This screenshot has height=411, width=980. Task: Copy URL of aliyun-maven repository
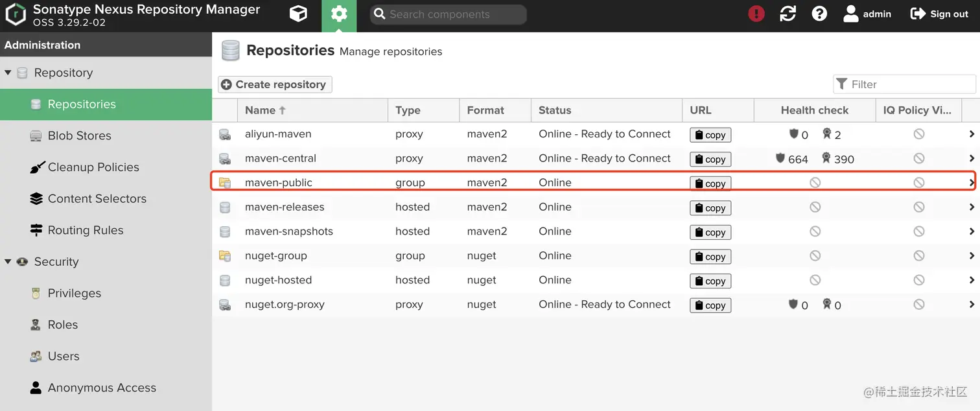click(x=710, y=135)
